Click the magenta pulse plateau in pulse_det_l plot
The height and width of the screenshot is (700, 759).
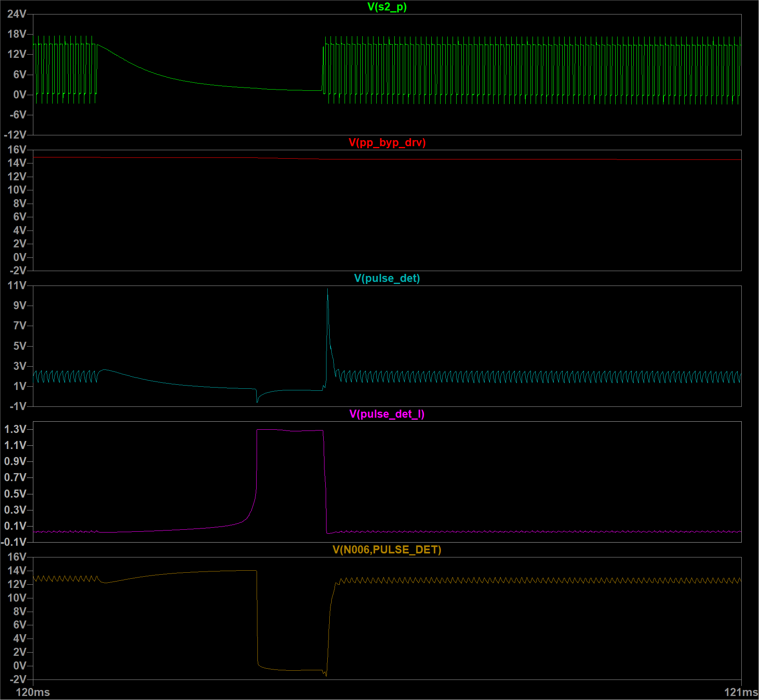tap(290, 431)
